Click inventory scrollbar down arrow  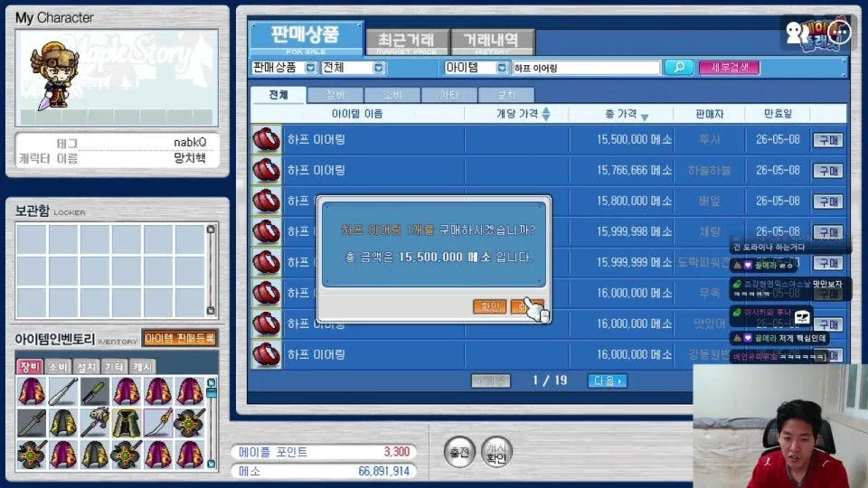(211, 463)
